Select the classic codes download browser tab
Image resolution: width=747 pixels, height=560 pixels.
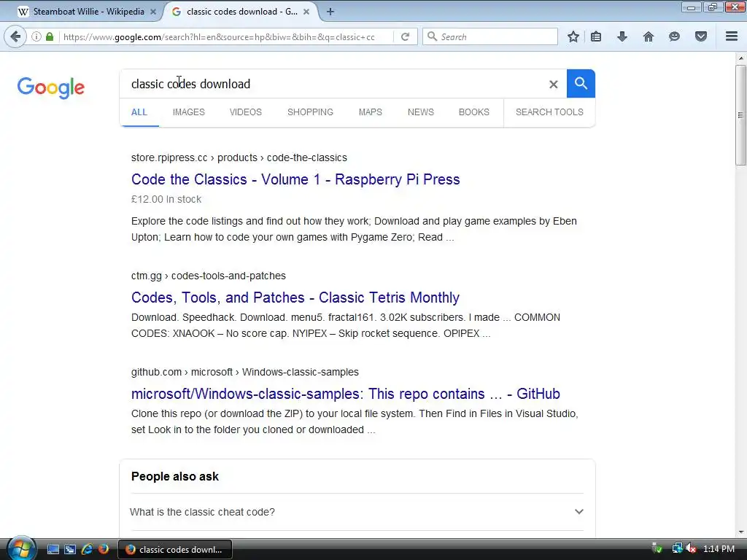pyautogui.click(x=241, y=12)
